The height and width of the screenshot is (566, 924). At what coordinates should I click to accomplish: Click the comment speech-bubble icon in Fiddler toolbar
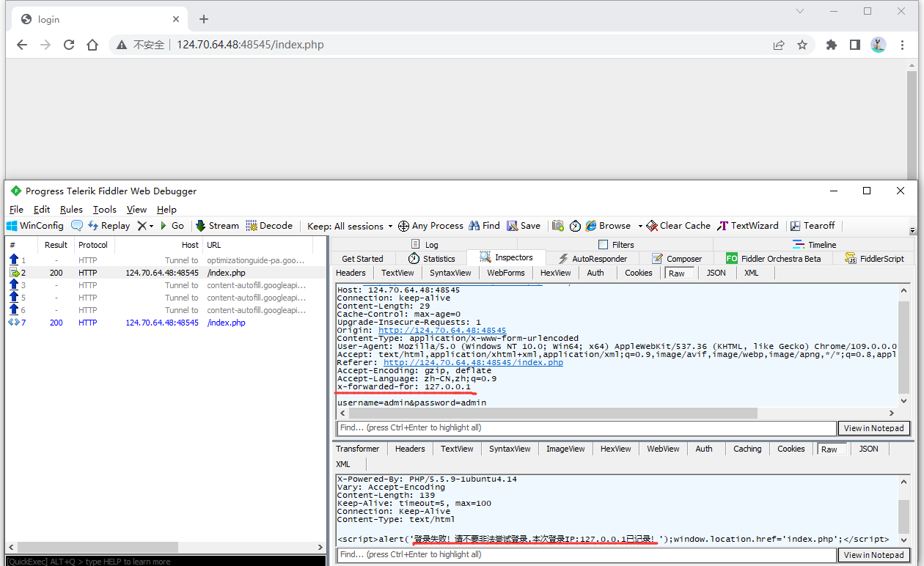77,226
